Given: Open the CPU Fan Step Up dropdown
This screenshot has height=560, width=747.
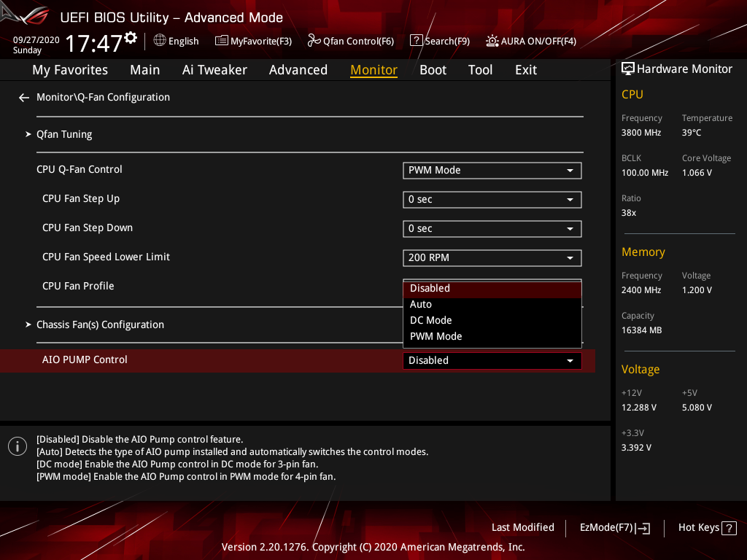Looking at the screenshot, I should coord(492,200).
